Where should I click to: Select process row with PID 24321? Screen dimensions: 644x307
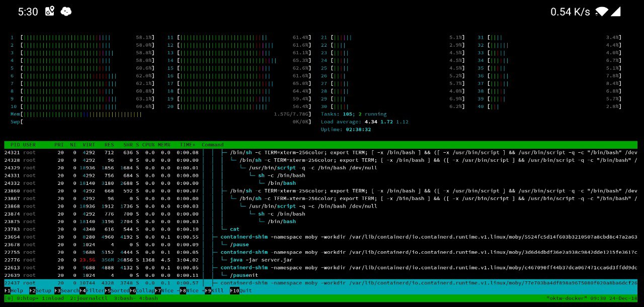320,152
